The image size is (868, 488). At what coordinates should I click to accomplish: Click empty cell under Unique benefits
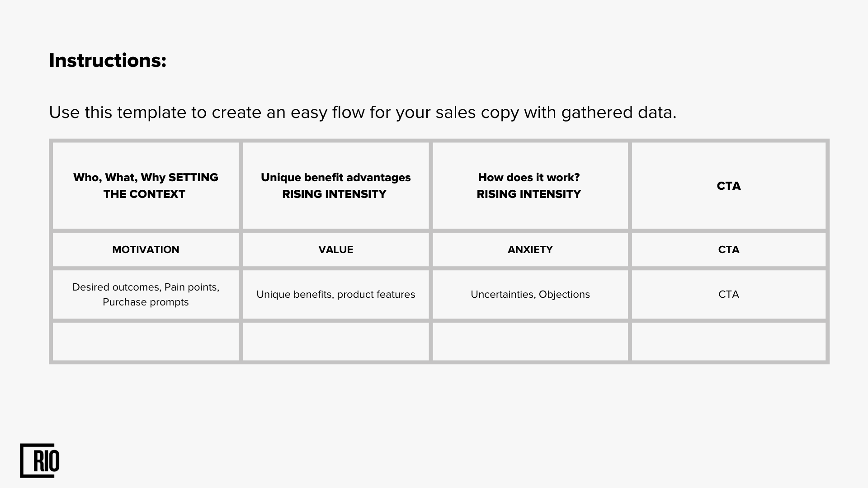335,342
